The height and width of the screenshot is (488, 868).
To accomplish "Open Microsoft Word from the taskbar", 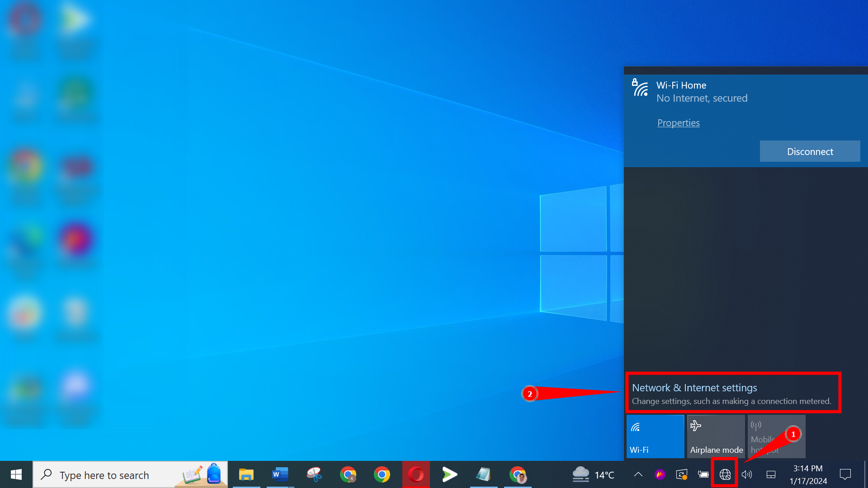I will click(280, 474).
